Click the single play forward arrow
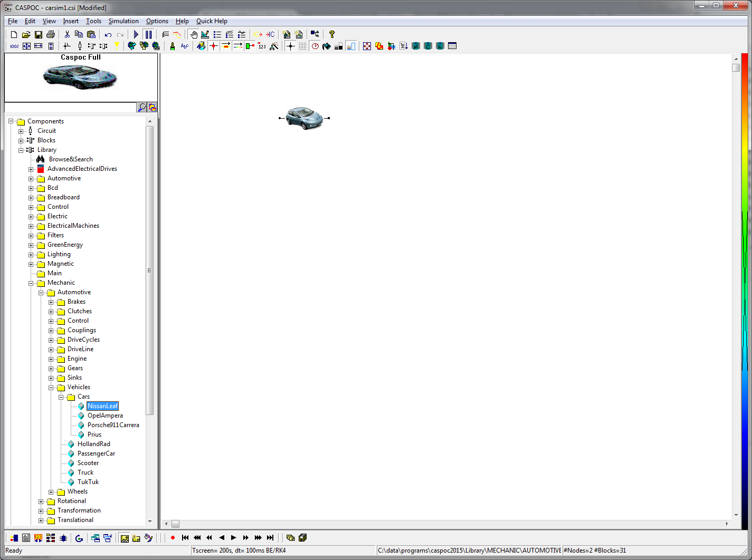The height and width of the screenshot is (560, 752). [x=234, y=538]
